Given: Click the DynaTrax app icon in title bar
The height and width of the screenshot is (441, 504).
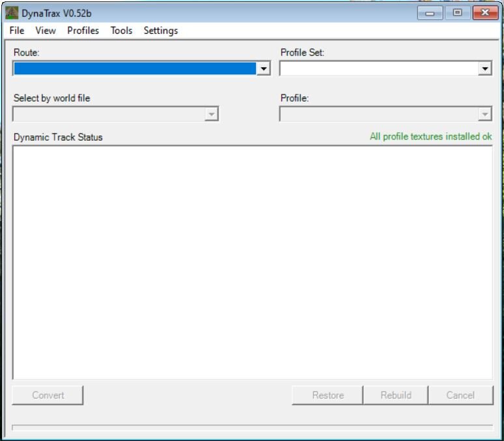Looking at the screenshot, I should click(12, 13).
